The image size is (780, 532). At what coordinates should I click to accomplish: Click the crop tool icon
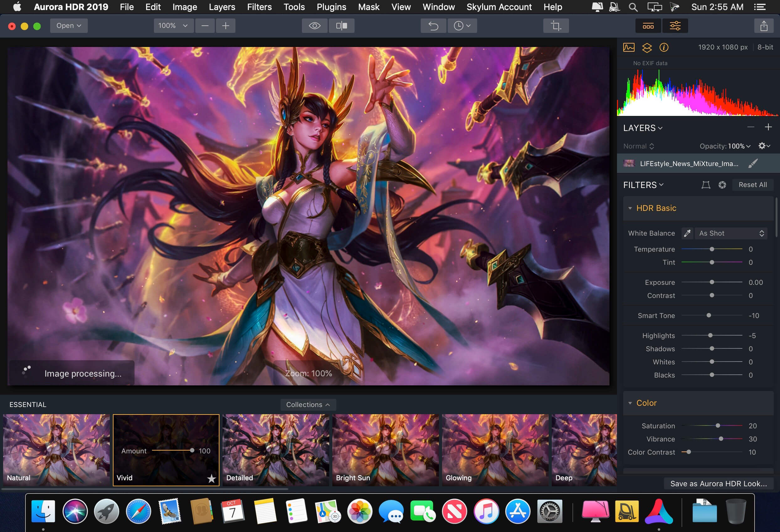(x=556, y=26)
